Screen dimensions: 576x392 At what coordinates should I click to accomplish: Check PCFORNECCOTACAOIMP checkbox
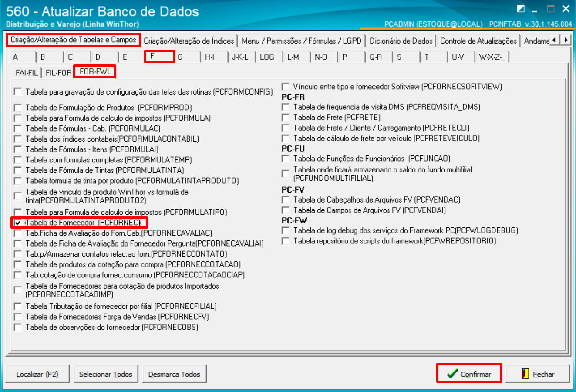click(18, 290)
